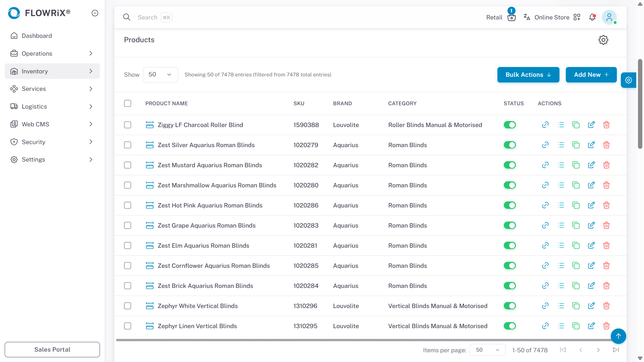The height and width of the screenshot is (362, 644).
Task: Select the checkbox for Zephyr White Vertical Blinds
Action: (127, 306)
